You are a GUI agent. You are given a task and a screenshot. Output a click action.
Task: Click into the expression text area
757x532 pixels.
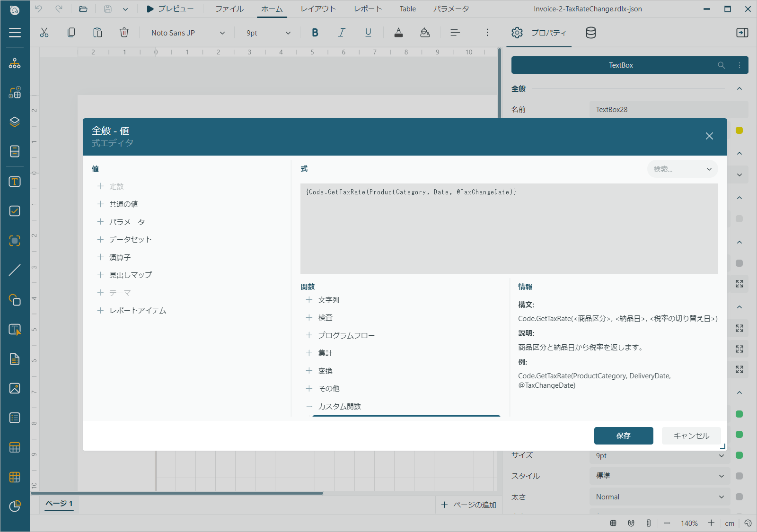coord(509,228)
